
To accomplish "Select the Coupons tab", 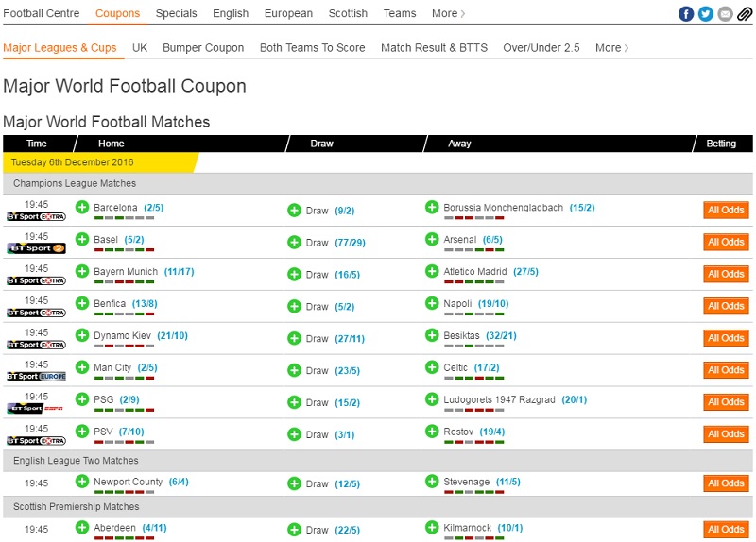I will pyautogui.click(x=117, y=13).
